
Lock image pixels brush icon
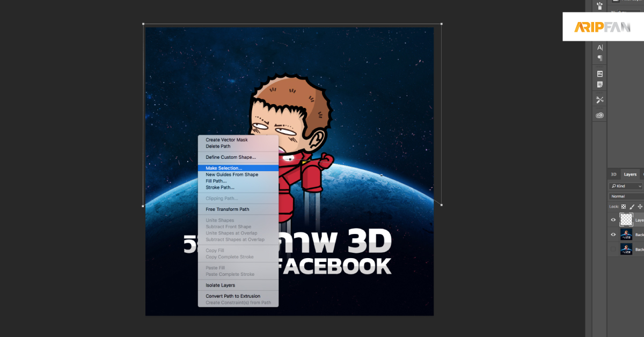[x=632, y=207]
